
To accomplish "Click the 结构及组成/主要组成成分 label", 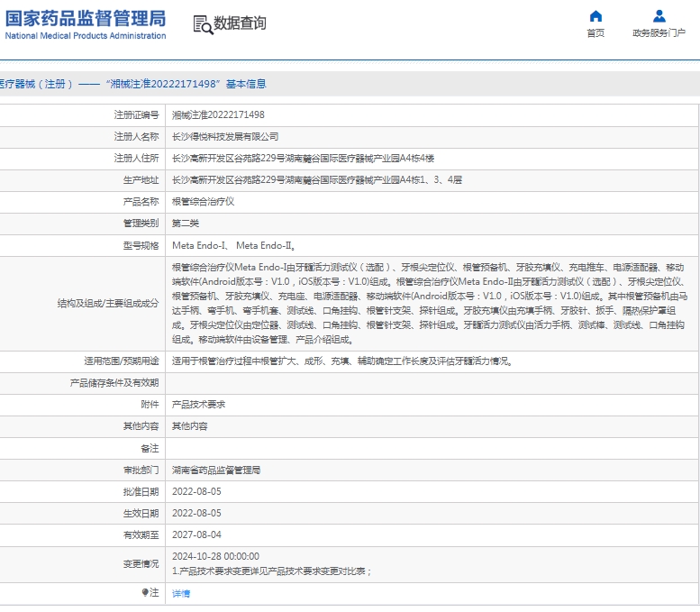I will coord(107,304).
